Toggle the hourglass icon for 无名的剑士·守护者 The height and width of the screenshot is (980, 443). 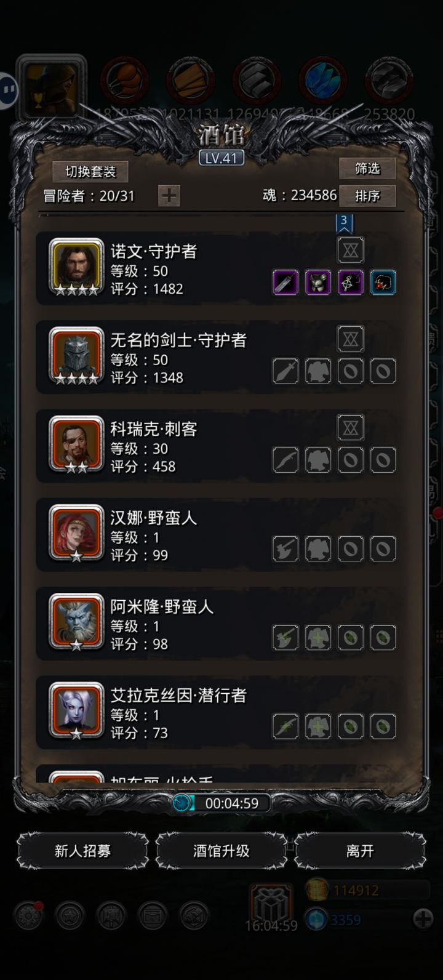click(x=351, y=339)
